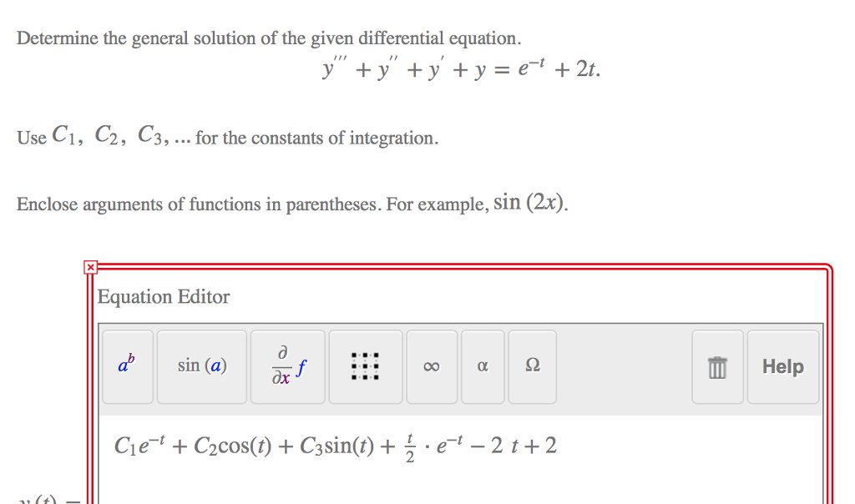Open the equation editor Help

coord(782,365)
